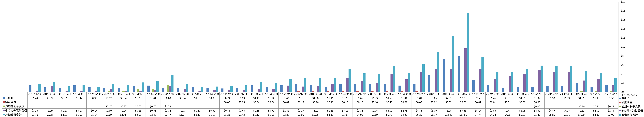644x117 pixels.
Task: Select the 2017/06/30 date column header
Action: click(x=389, y=94)
